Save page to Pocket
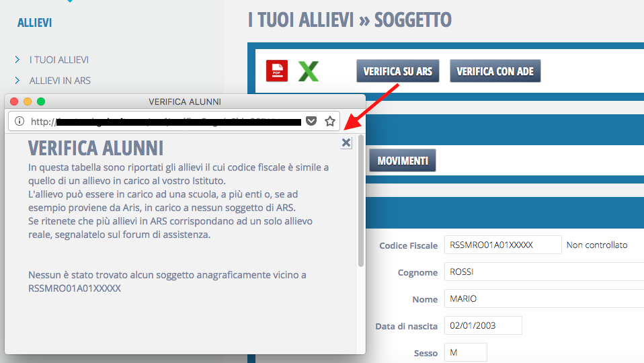Screen dimensions: 644x363 point(311,122)
